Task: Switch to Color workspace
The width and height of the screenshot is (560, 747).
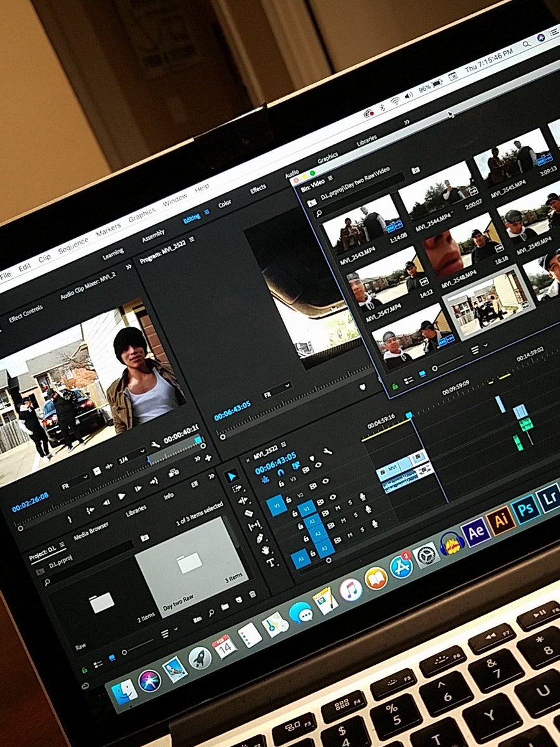Action: coord(225,204)
